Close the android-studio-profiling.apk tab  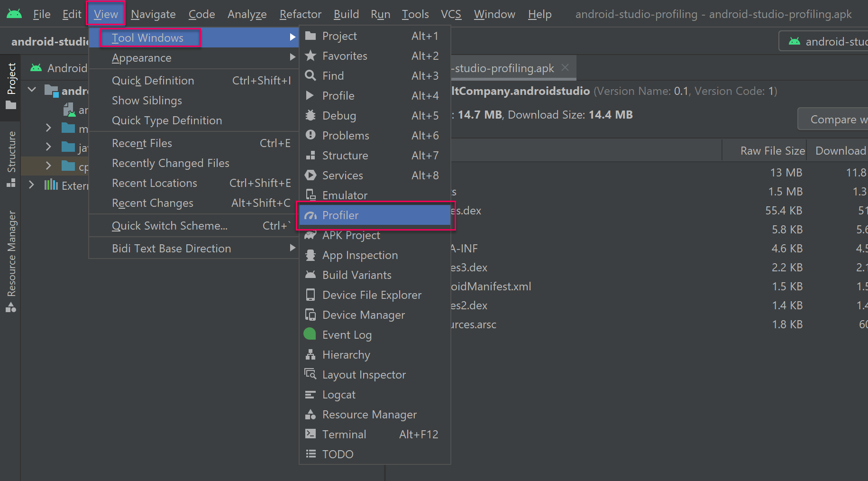(x=565, y=68)
